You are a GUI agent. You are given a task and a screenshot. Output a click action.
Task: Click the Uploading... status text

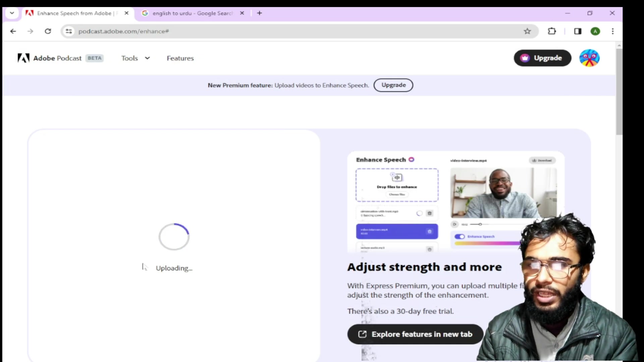[x=174, y=268]
